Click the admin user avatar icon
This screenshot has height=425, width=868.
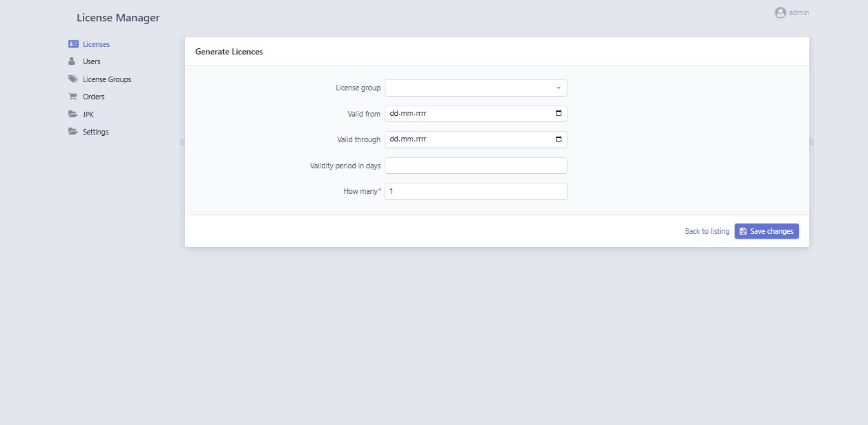(x=780, y=12)
